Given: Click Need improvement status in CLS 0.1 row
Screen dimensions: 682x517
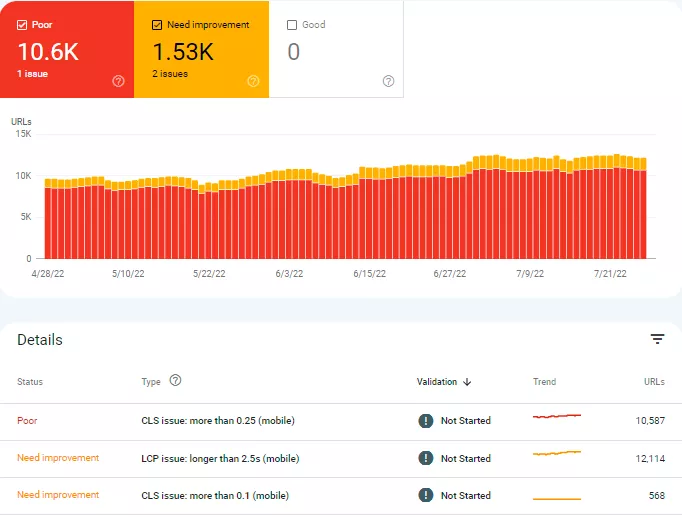Looking at the screenshot, I should point(58,495).
